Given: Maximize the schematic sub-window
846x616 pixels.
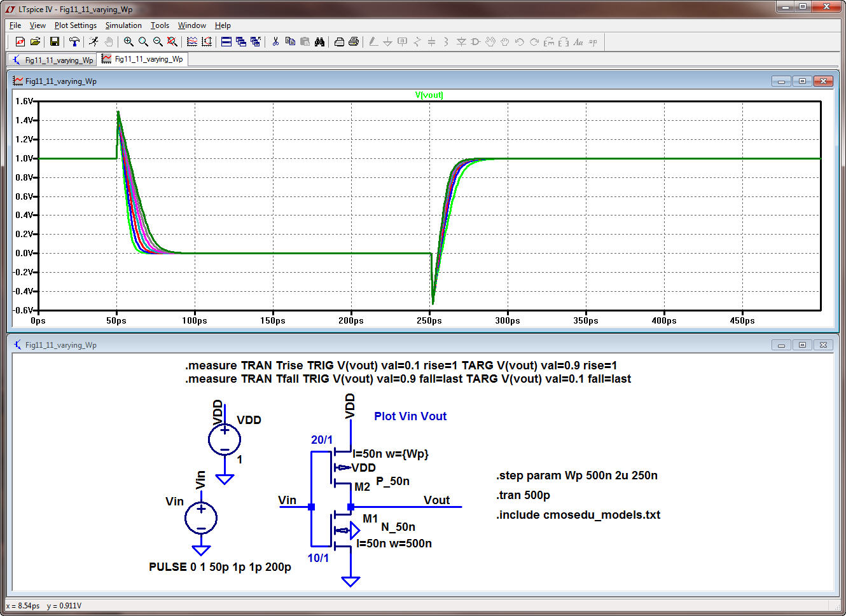Looking at the screenshot, I should (802, 345).
